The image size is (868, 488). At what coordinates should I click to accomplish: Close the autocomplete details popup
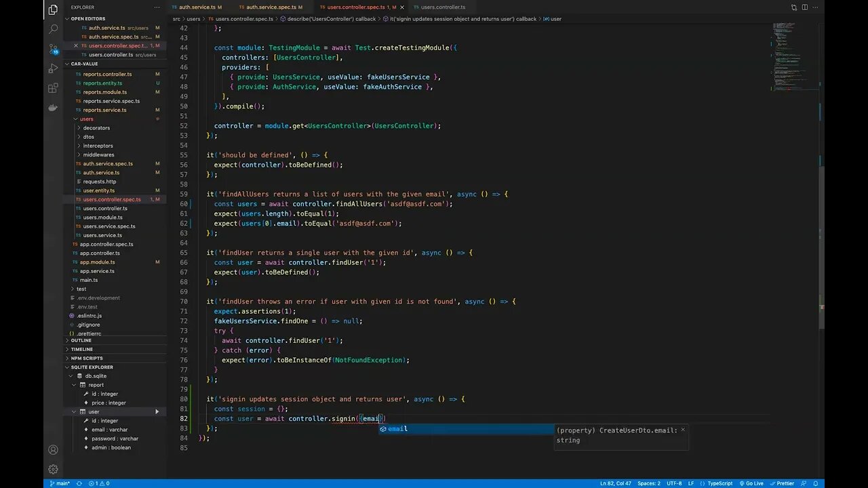[x=683, y=430]
